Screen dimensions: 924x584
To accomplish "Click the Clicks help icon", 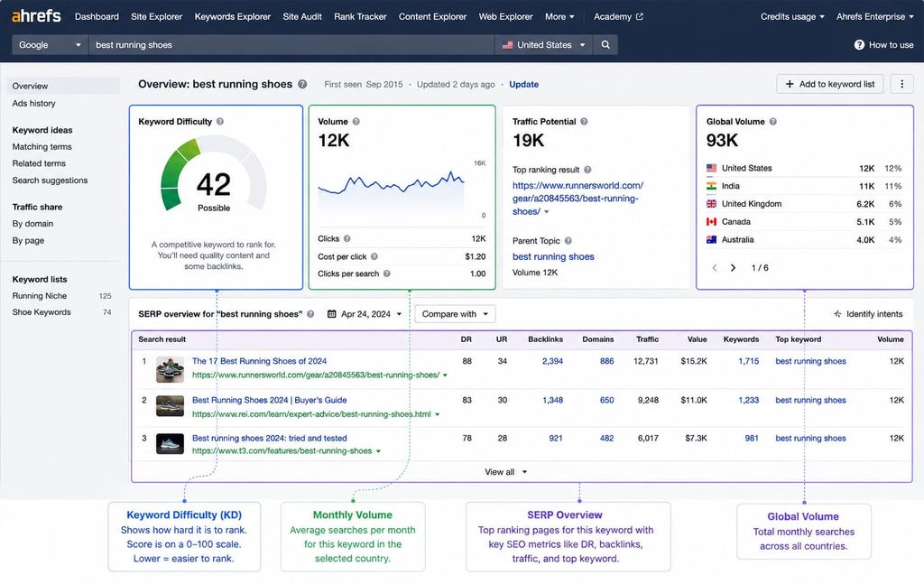I will (x=347, y=238).
